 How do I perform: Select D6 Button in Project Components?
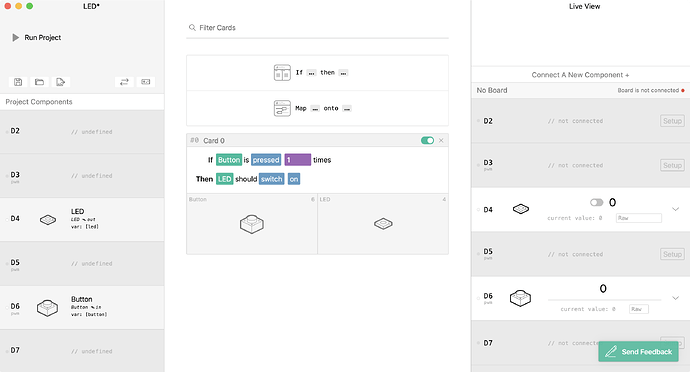82,307
